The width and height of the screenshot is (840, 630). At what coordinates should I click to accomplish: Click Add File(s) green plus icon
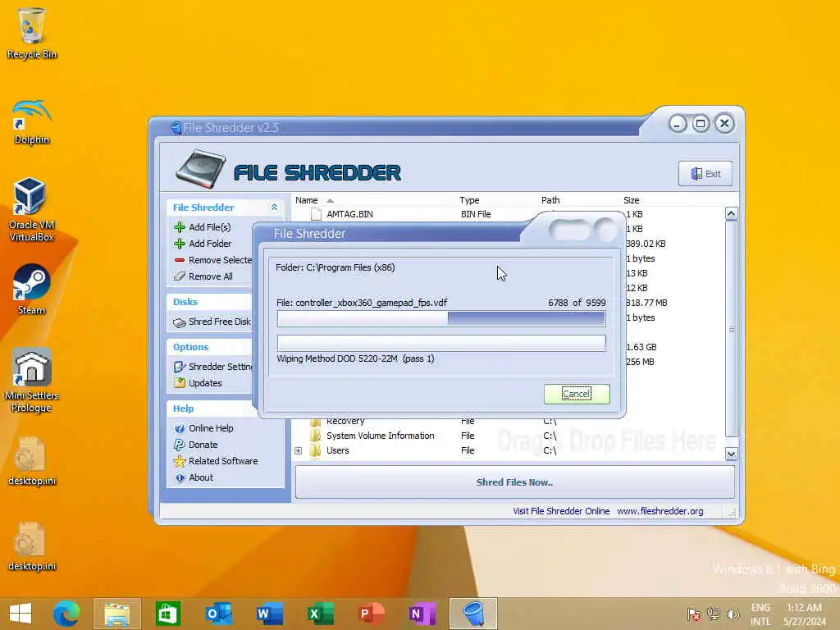(180, 227)
